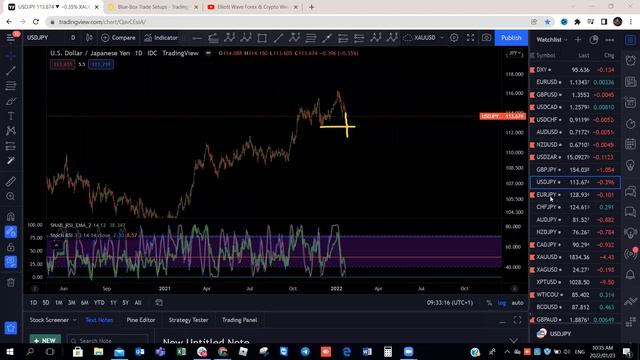This screenshot has height=360, width=640.
Task: Open the chart settings gear
Action: pos(454,38)
